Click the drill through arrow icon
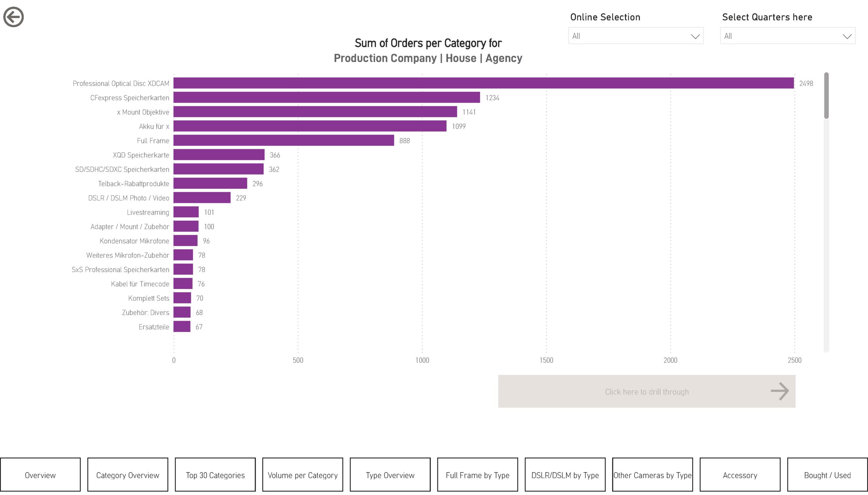 [x=780, y=391]
